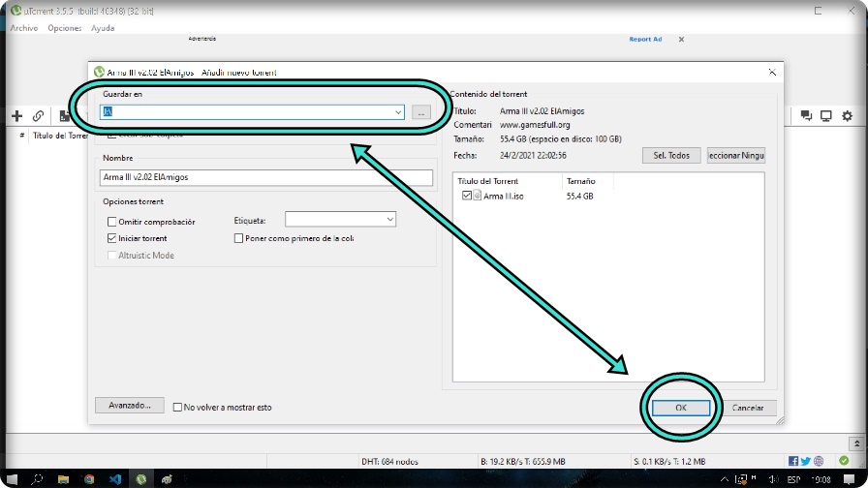Click the green network OK checkmark icon
This screenshot has width=868, height=488.
(x=844, y=460)
